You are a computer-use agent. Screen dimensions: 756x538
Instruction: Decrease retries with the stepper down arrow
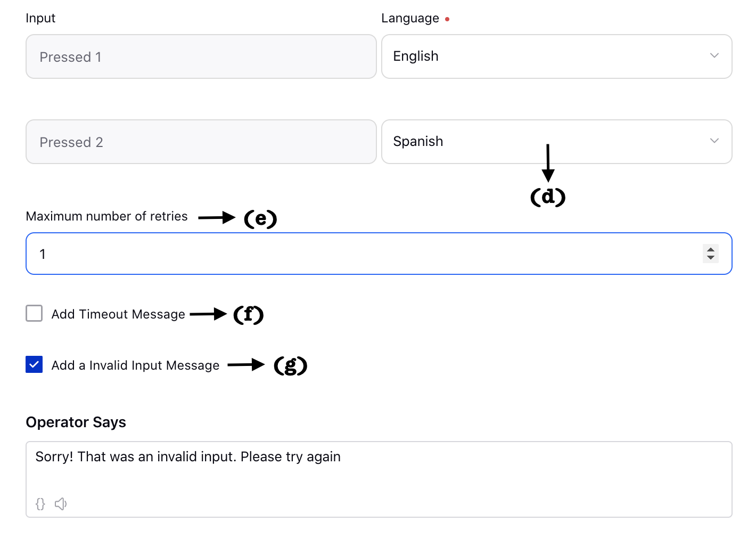pos(711,258)
